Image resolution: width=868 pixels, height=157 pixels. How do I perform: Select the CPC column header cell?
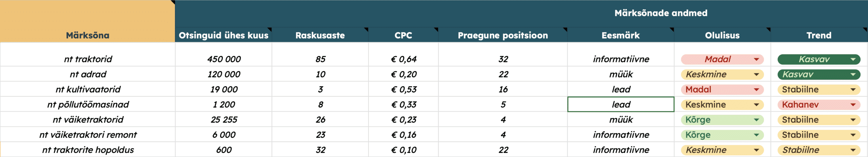(x=403, y=35)
